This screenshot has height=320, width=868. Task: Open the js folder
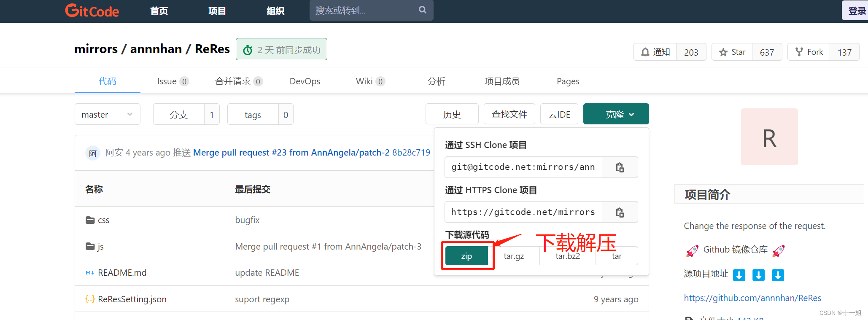click(x=100, y=246)
